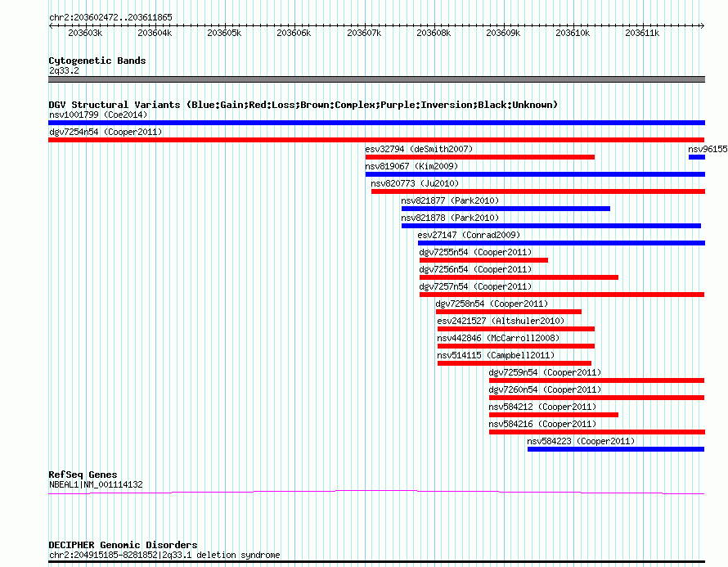Open the nsv442846 (McCarroll2008) label
728x567 pixels.
498,338
